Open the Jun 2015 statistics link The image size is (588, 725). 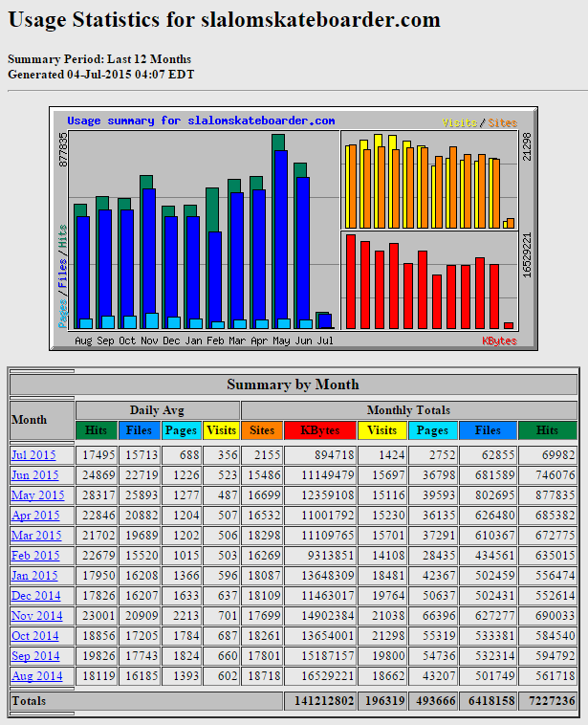point(35,475)
